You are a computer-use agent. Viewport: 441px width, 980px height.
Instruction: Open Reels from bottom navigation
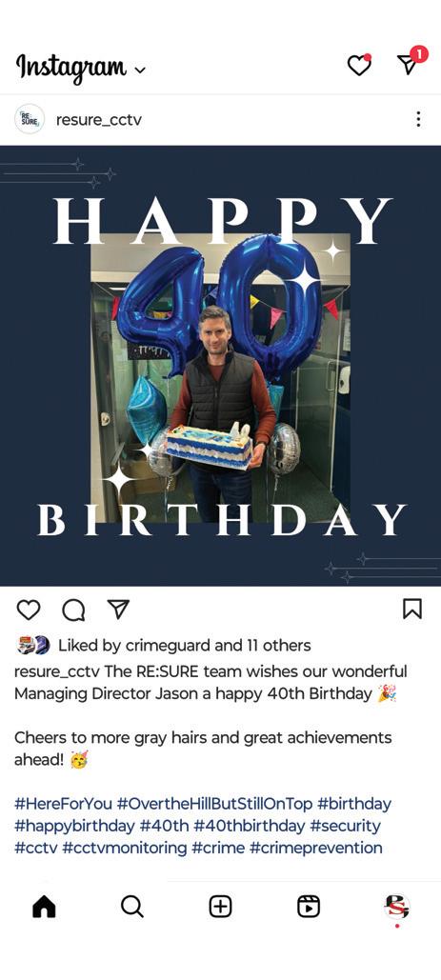309,907
